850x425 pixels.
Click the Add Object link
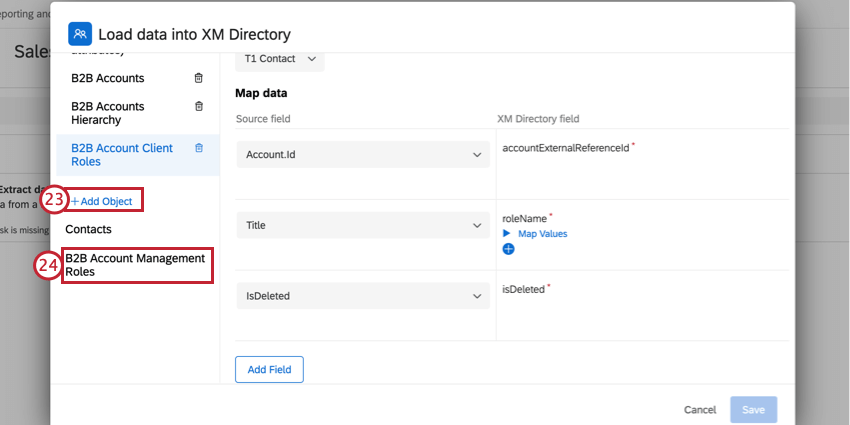pos(101,201)
